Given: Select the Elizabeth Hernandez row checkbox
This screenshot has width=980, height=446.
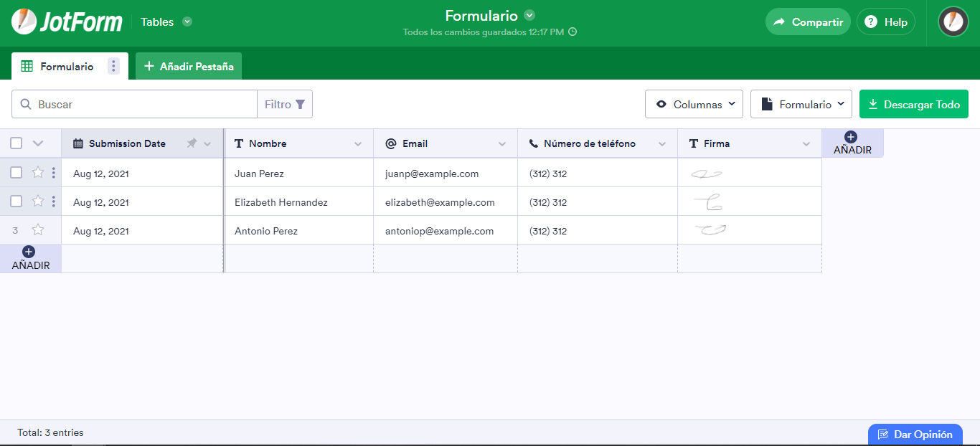Looking at the screenshot, I should 16,201.
